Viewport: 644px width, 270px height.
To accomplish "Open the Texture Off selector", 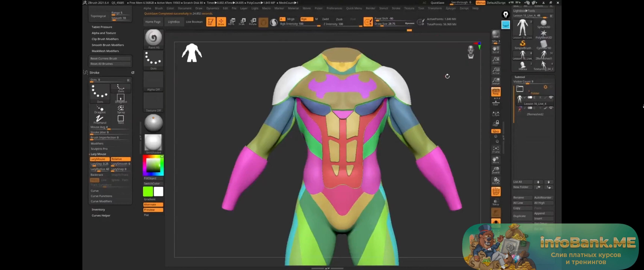I will click(154, 102).
